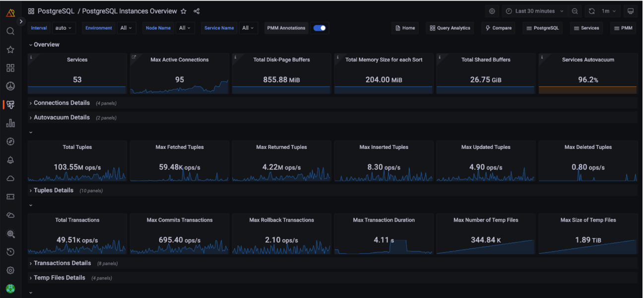The height and width of the screenshot is (298, 644).
Task: Open the Interval auto dropdown
Action: tap(64, 28)
